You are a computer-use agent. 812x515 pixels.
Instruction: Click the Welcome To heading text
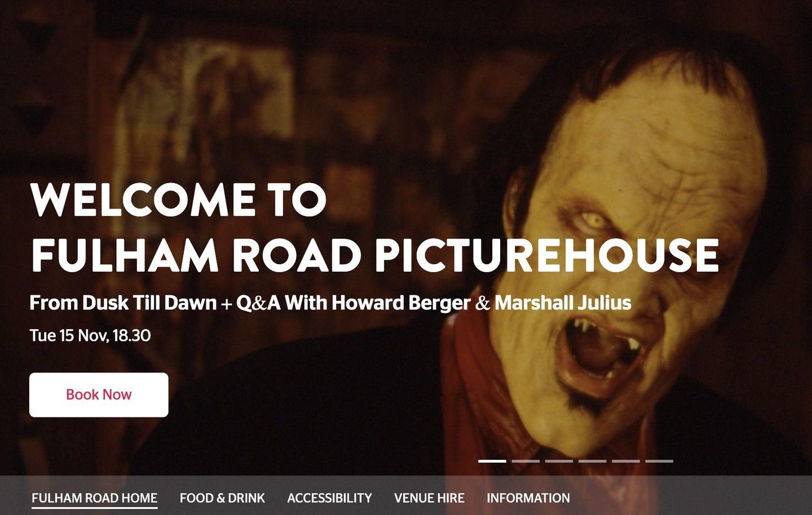point(179,200)
